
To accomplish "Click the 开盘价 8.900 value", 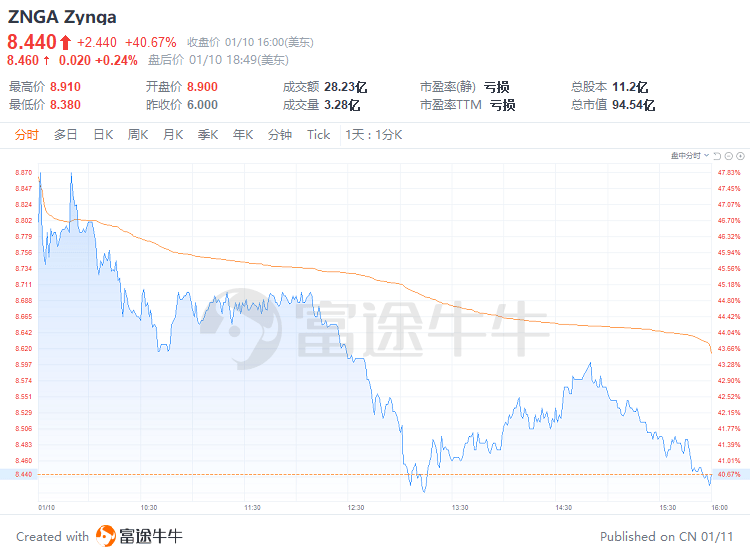I will pos(202,87).
